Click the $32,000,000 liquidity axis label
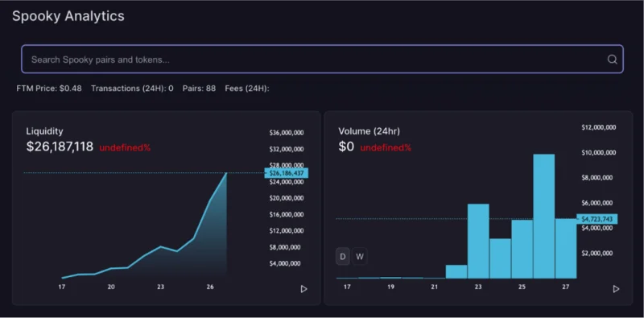The width and height of the screenshot is (644, 318). coord(287,149)
